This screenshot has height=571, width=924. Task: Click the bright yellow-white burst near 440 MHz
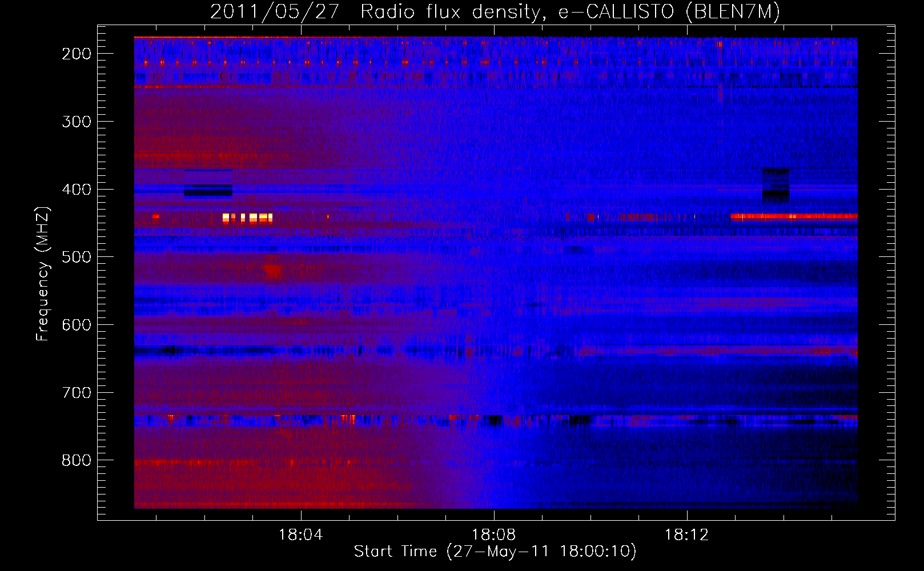click(247, 218)
